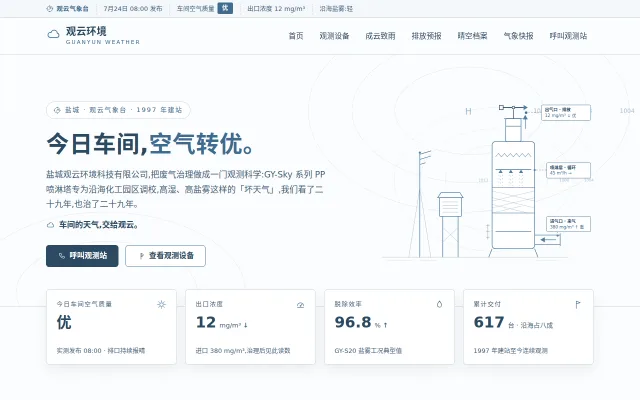Click the icon inside the 盐城·观云气象台 badge

(57, 110)
